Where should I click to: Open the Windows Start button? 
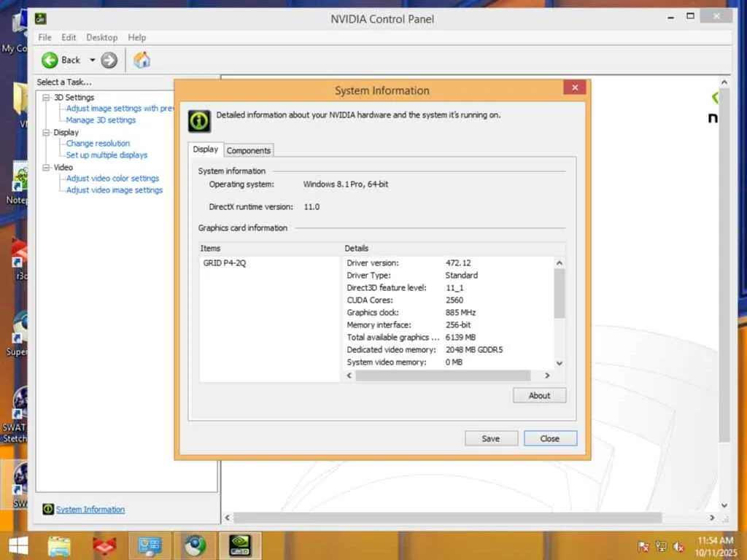pos(18,546)
